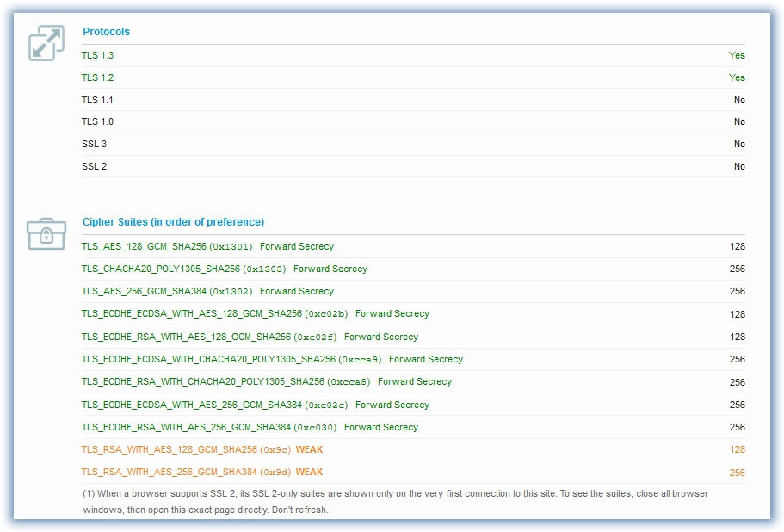Click the 256 key size for TLS_CHACHA20_POLY1305_SHA256
Image resolution: width=784 pixels, height=532 pixels.
tap(738, 269)
